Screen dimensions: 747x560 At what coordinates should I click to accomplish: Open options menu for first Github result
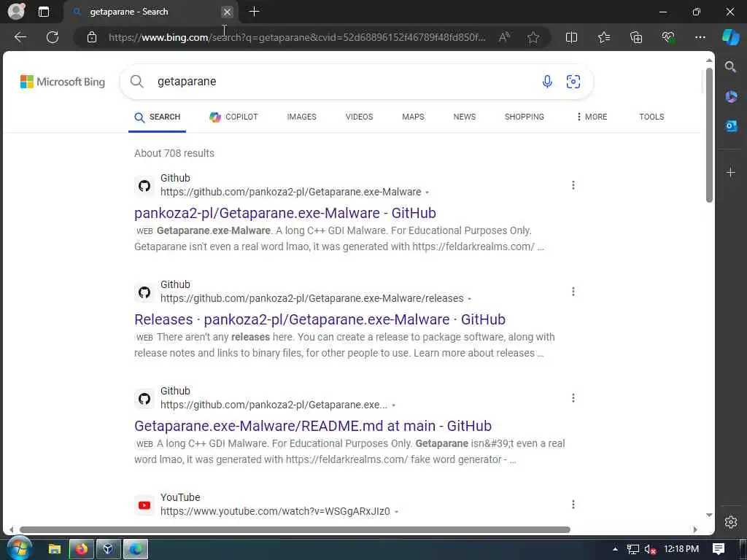(x=573, y=184)
